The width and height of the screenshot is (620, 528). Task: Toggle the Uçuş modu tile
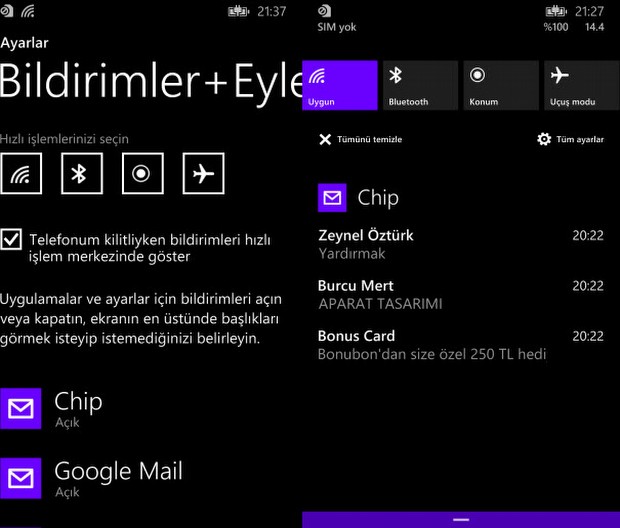point(582,85)
